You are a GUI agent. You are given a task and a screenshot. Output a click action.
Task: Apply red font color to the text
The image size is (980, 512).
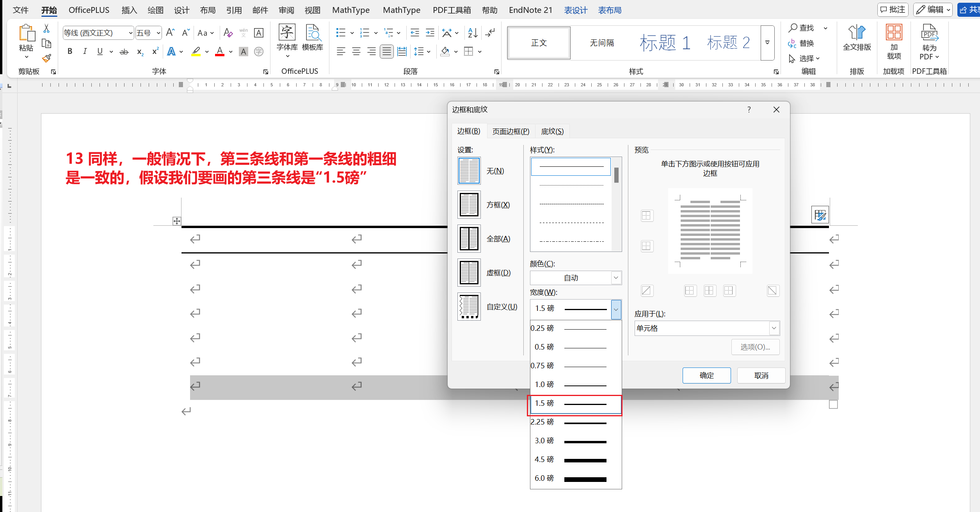[220, 52]
